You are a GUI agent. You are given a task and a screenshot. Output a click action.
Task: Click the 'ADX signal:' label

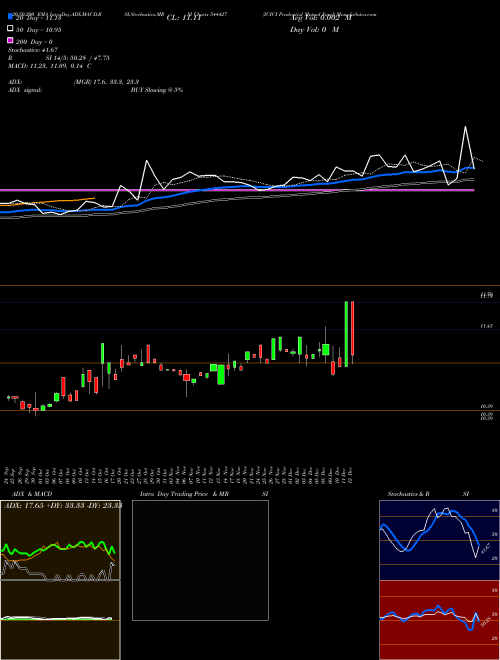[25, 90]
